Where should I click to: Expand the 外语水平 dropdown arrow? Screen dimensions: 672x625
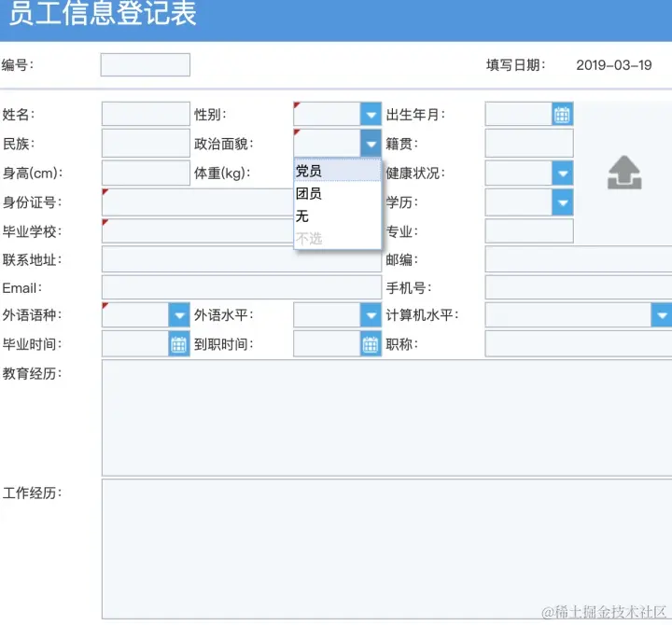[371, 315]
